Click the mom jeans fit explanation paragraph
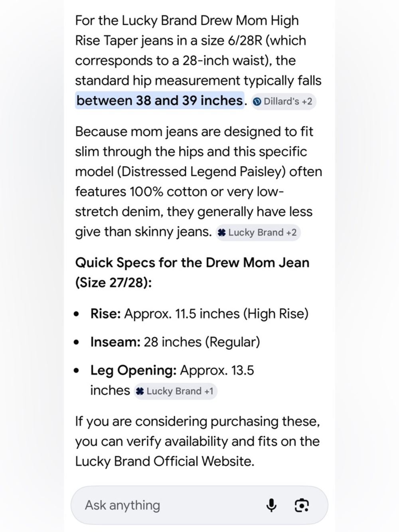The image size is (399, 532). point(198,182)
